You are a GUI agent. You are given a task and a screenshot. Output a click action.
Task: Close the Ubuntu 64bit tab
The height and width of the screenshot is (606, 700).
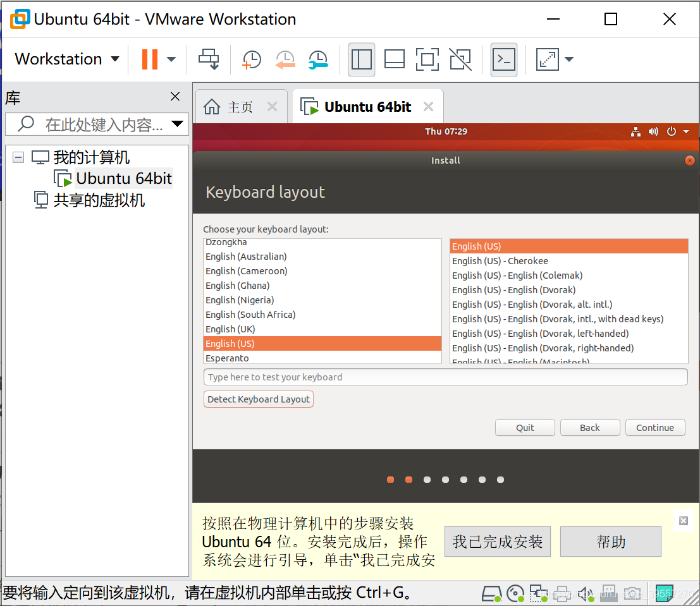click(429, 107)
